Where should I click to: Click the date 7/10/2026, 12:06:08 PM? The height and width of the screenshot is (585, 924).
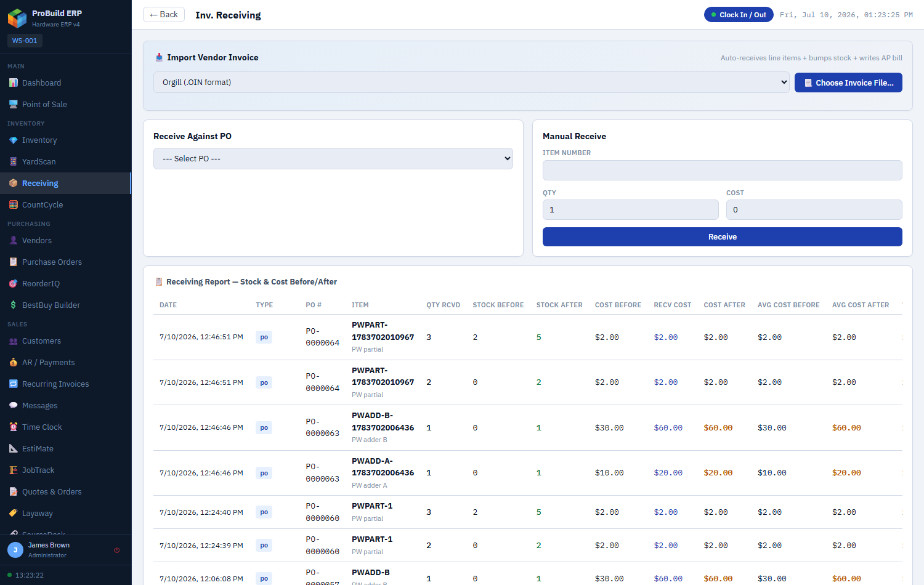coord(201,579)
